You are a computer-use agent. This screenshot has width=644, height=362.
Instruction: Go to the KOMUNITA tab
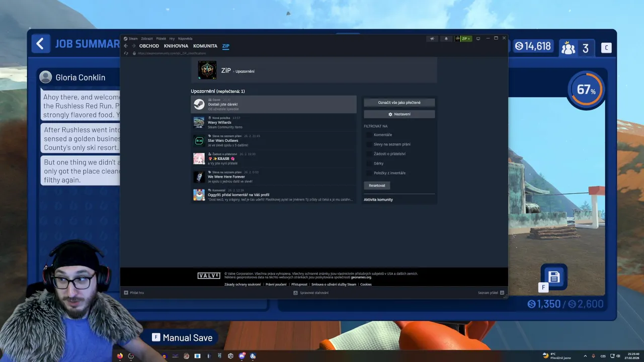coord(205,46)
